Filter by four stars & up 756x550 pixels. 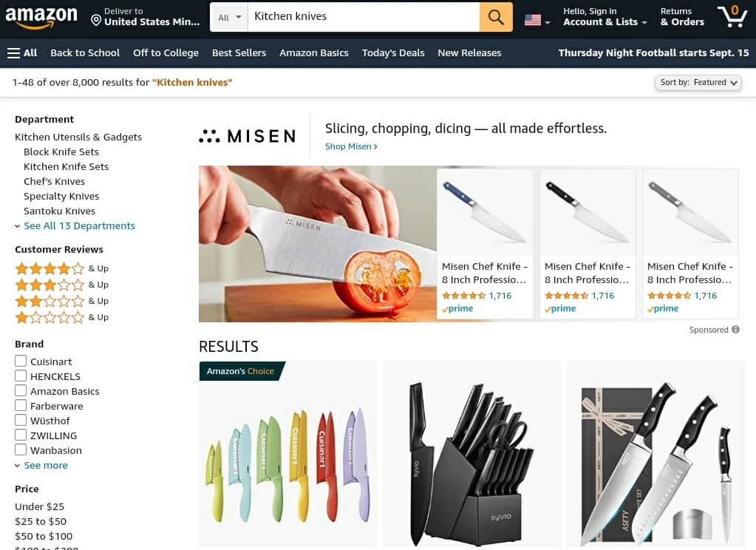[62, 268]
